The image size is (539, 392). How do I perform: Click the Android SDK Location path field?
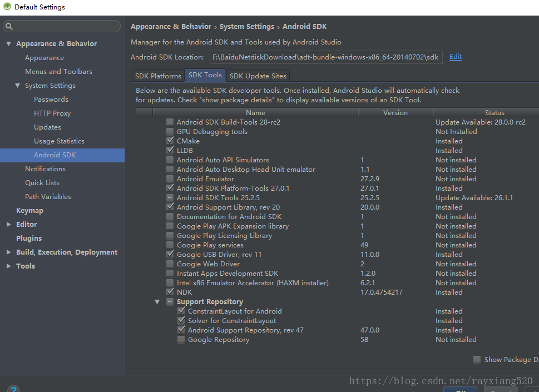pos(326,57)
